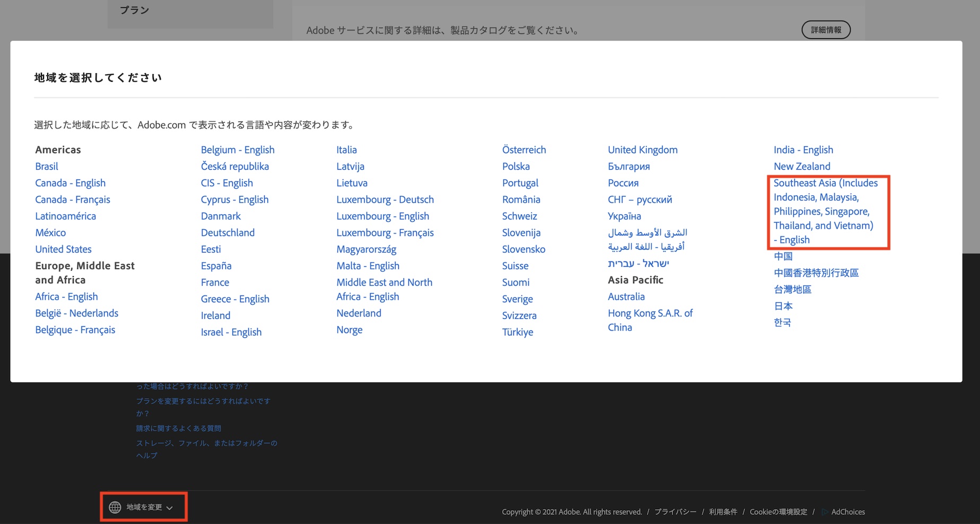
Task: Select Nederland region link
Action: (x=359, y=313)
